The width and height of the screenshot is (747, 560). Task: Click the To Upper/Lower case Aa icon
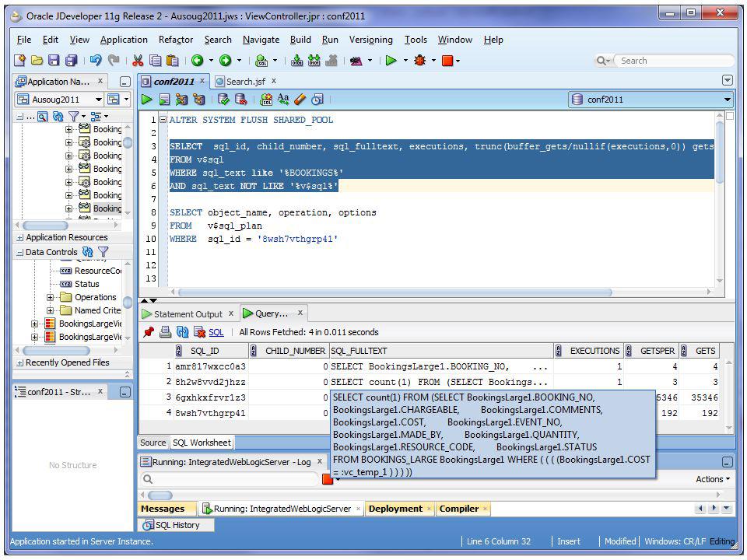[283, 99]
